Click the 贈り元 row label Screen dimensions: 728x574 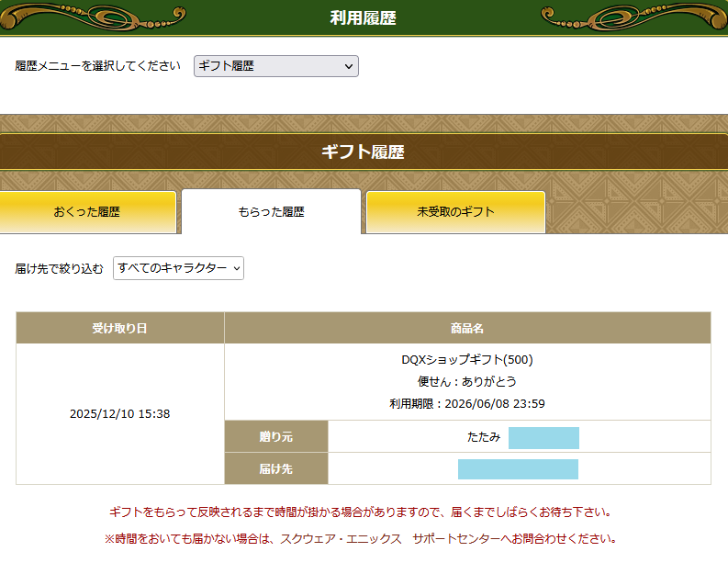[x=275, y=437]
